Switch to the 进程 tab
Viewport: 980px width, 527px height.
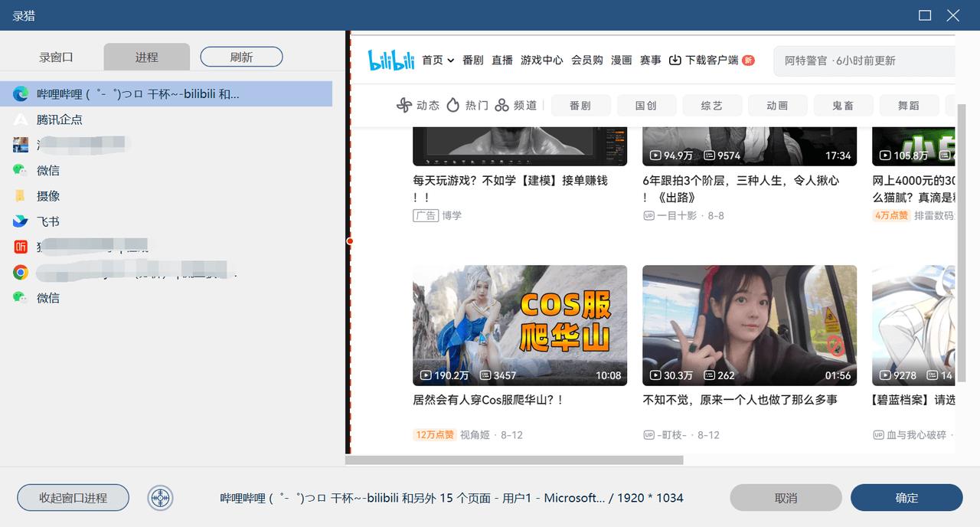tap(146, 57)
